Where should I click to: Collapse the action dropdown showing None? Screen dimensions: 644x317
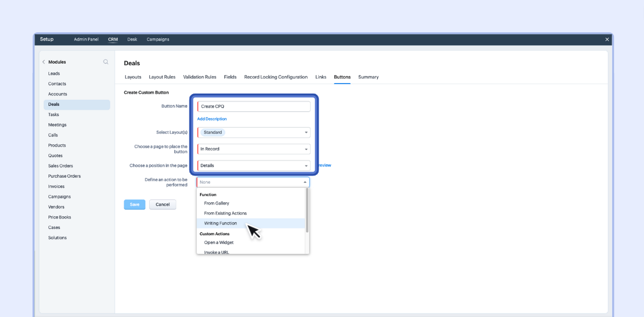(305, 182)
